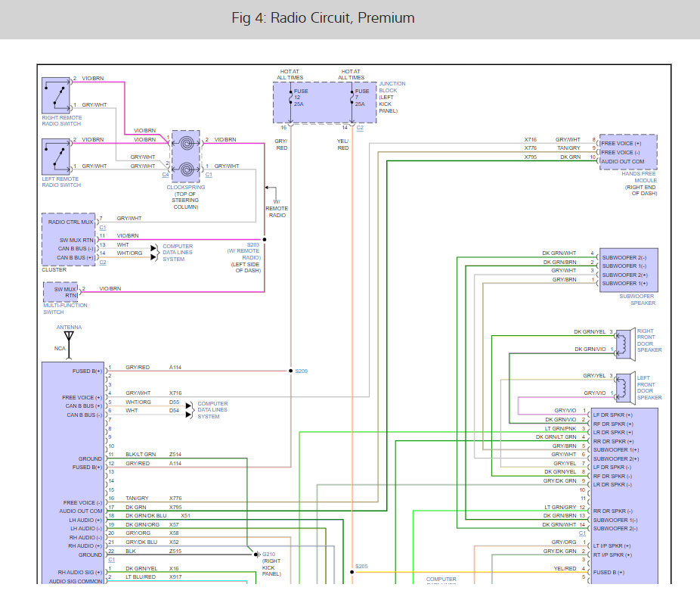Open the Antenna label
The image size is (700, 606).
69,327
